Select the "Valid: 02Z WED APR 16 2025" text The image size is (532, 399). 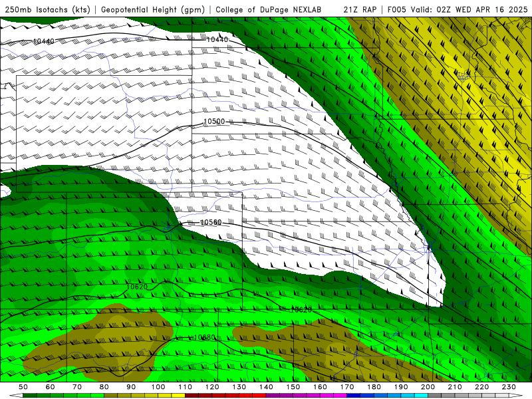469,9
